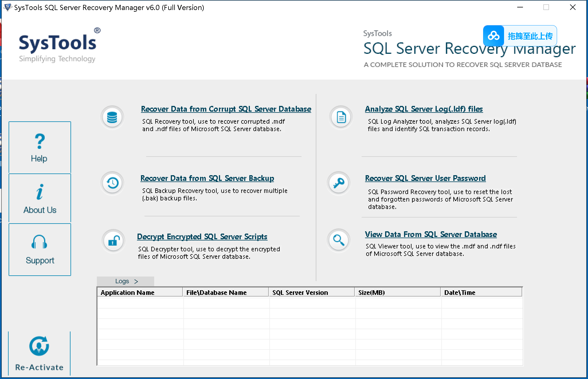Viewport: 588px width, 379px height.
Task: Click the Size(MB) column header
Action: 398,293
